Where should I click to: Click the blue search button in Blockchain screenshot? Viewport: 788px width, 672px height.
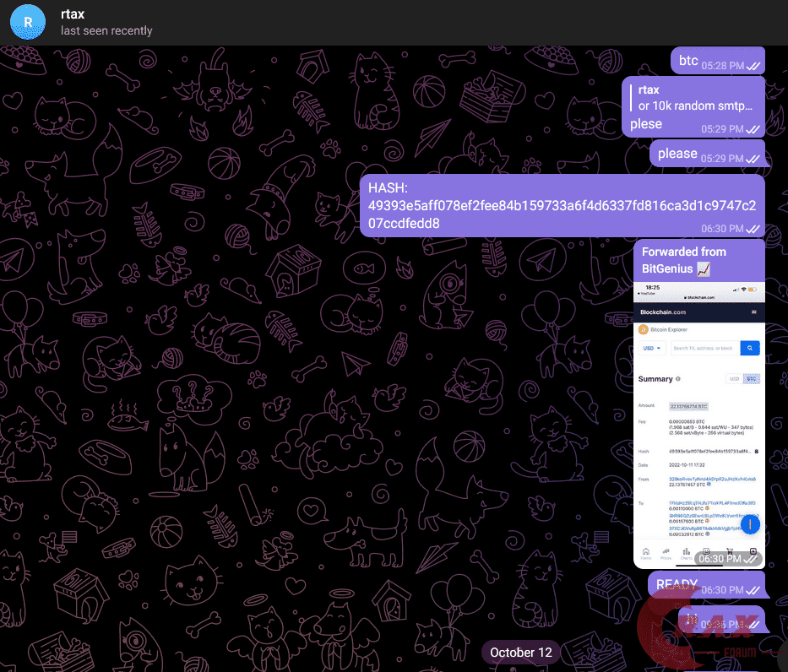tap(750, 348)
